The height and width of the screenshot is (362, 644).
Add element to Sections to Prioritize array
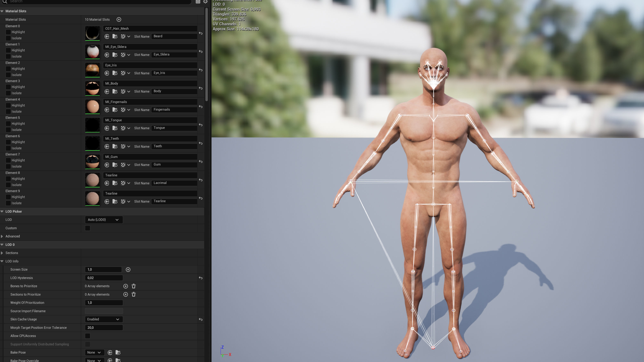[125, 294]
